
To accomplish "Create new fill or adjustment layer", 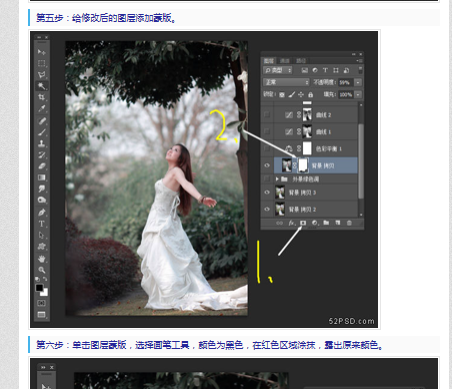I will [x=315, y=223].
